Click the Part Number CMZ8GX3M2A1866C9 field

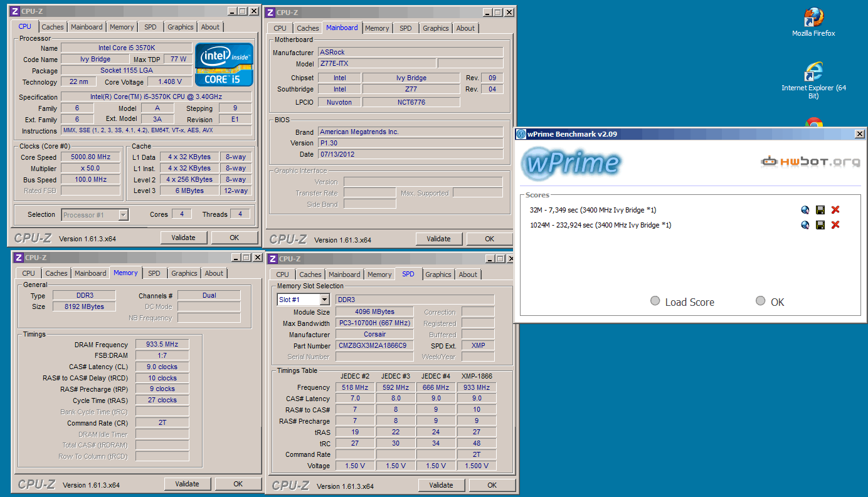pos(375,346)
